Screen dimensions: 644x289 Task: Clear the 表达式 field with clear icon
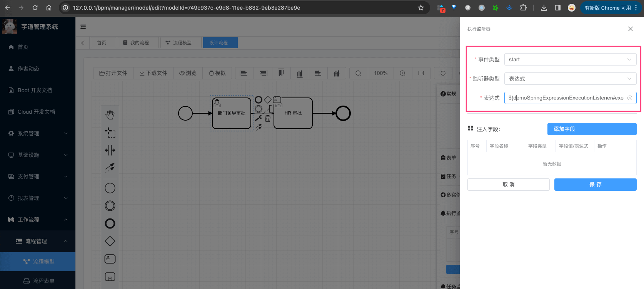point(630,98)
